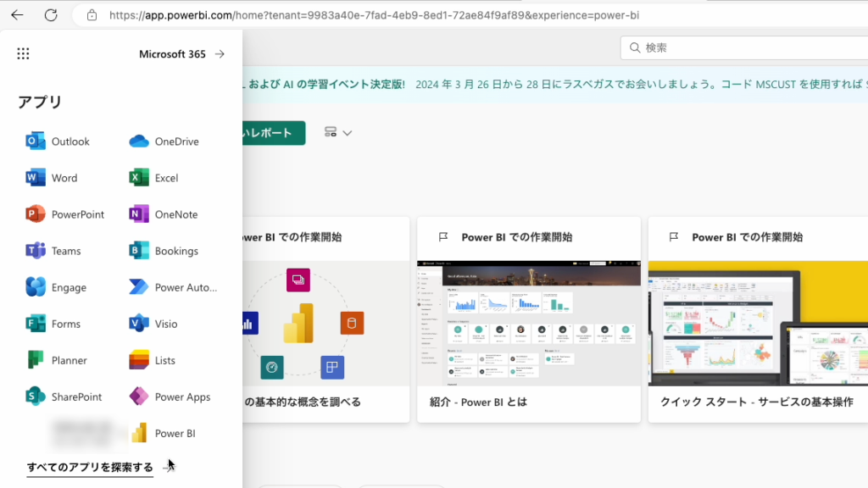Open the 紹介 - Power BI とは card
The width and height of the screenshot is (868, 488).
528,322
